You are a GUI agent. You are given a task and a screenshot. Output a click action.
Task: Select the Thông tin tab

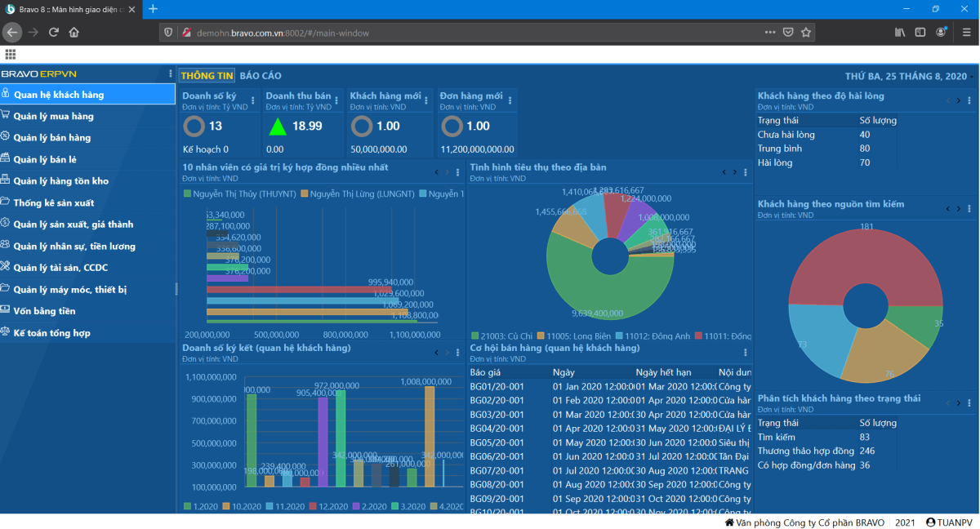coord(207,76)
